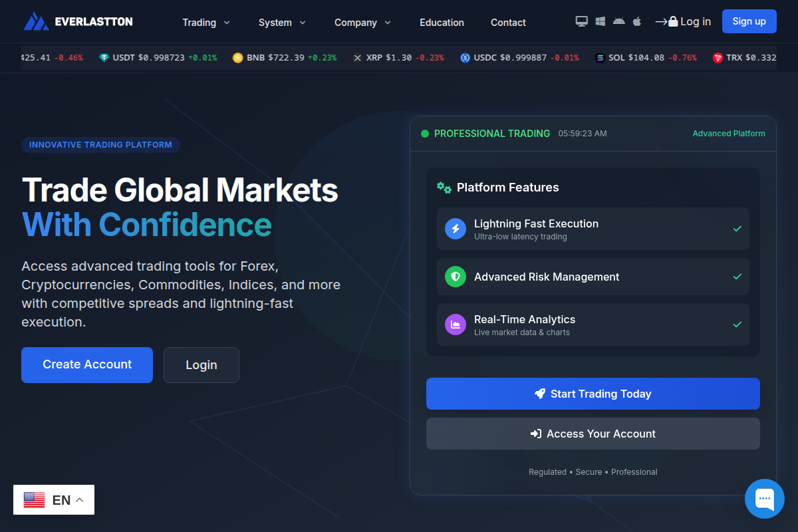
Task: Click the PROFESSIONAL TRADING heading
Action: click(x=492, y=134)
